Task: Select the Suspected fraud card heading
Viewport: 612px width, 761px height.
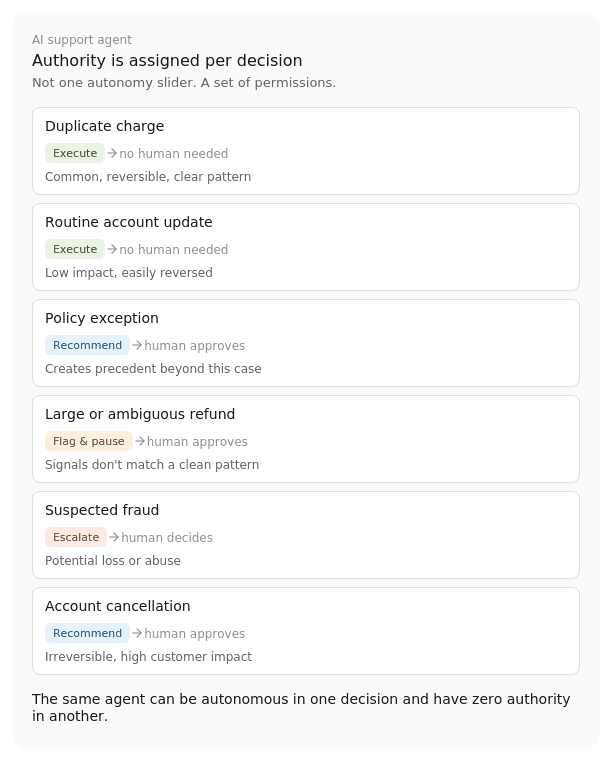Action: click(x=102, y=510)
